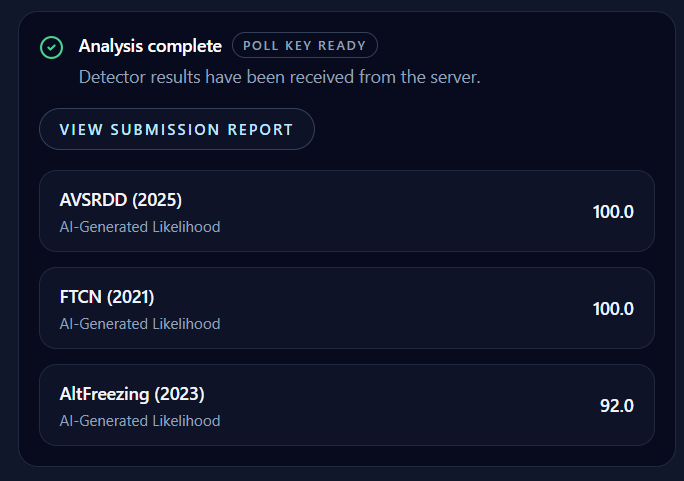The height and width of the screenshot is (481, 684).
Task: Click the middle of the AVSRDD result card
Action: click(x=346, y=211)
